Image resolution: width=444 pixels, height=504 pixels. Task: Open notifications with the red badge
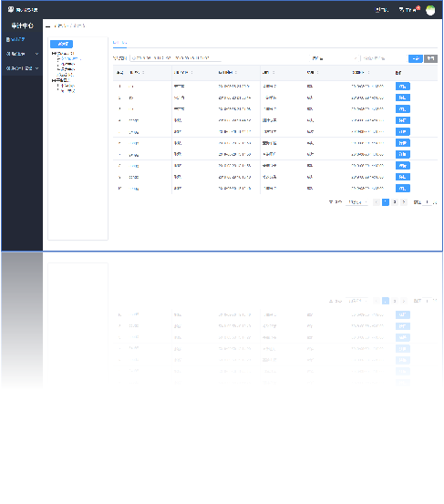[409, 10]
